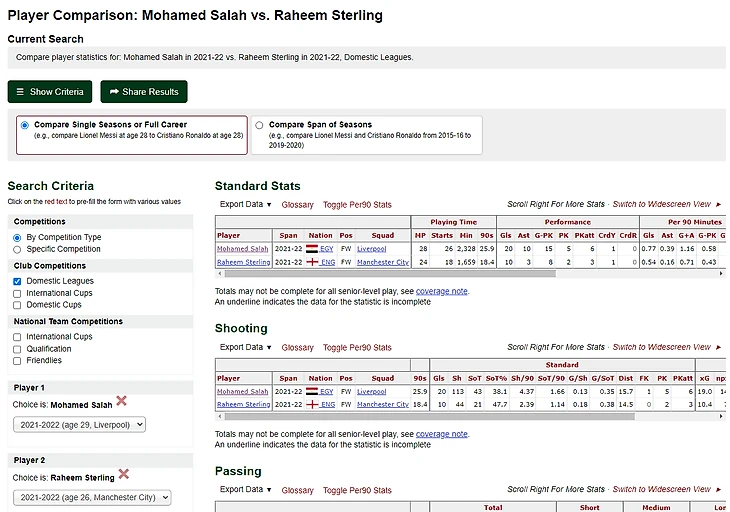Open Raheem Sterling link in Standard Stats
The width and height of the screenshot is (730, 512).
243,262
